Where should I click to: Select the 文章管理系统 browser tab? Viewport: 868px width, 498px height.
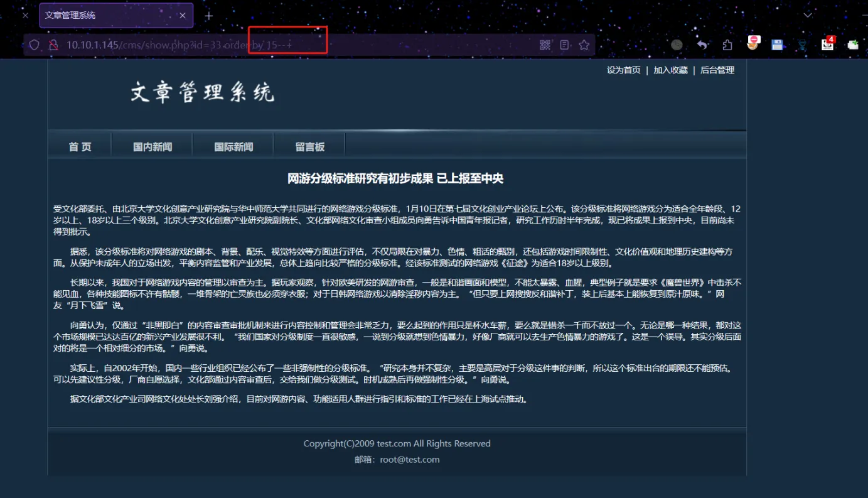[x=116, y=16]
